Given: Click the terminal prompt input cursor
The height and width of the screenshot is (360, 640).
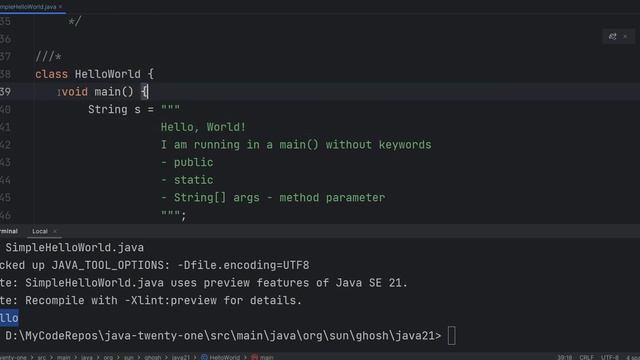Looking at the screenshot, I should pyautogui.click(x=451, y=336).
